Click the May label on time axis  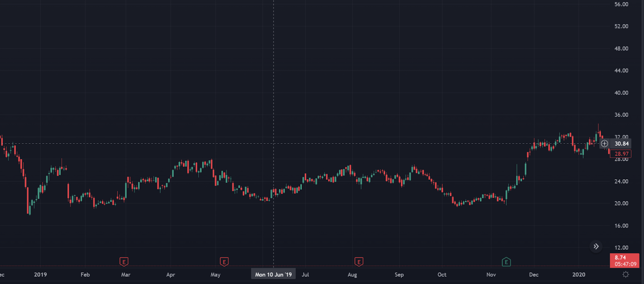[x=215, y=274]
